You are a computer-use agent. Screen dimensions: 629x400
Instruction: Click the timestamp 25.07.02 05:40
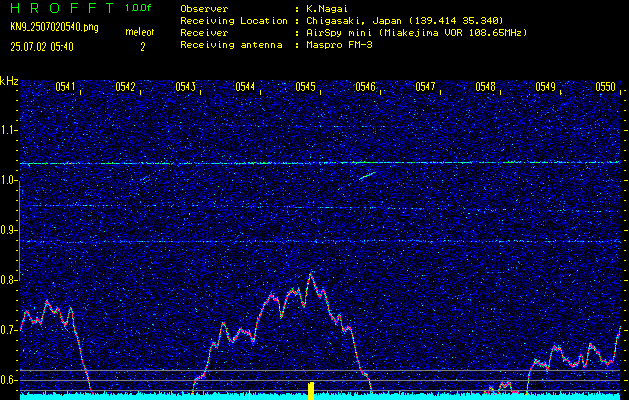click(42, 47)
